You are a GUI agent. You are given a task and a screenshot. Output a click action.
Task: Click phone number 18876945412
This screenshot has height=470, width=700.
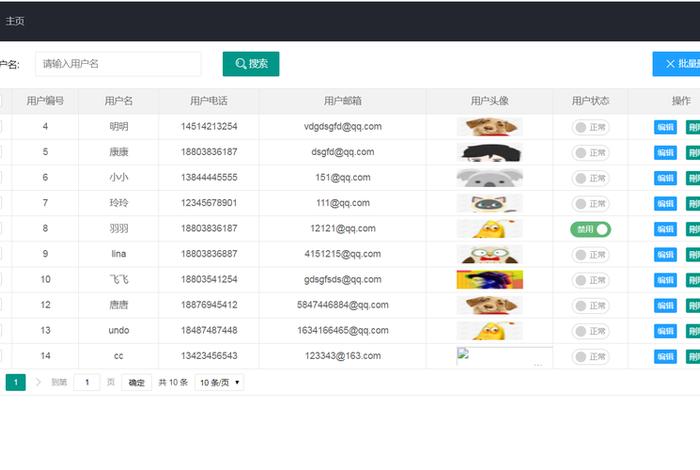[x=209, y=304]
